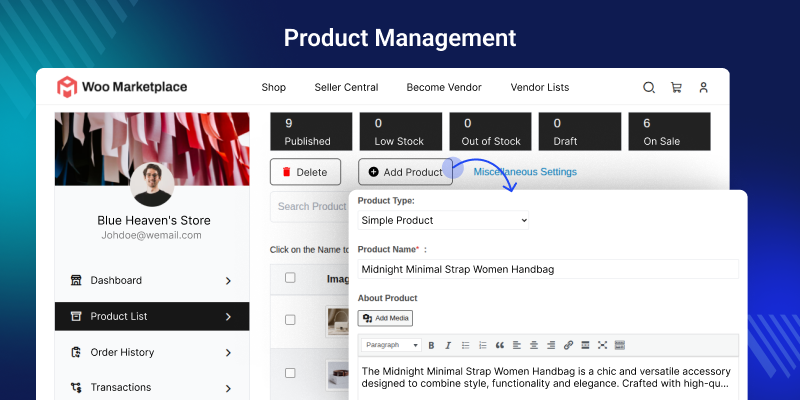Expand the Order History chevron
The height and width of the screenshot is (400, 800).
(228, 353)
